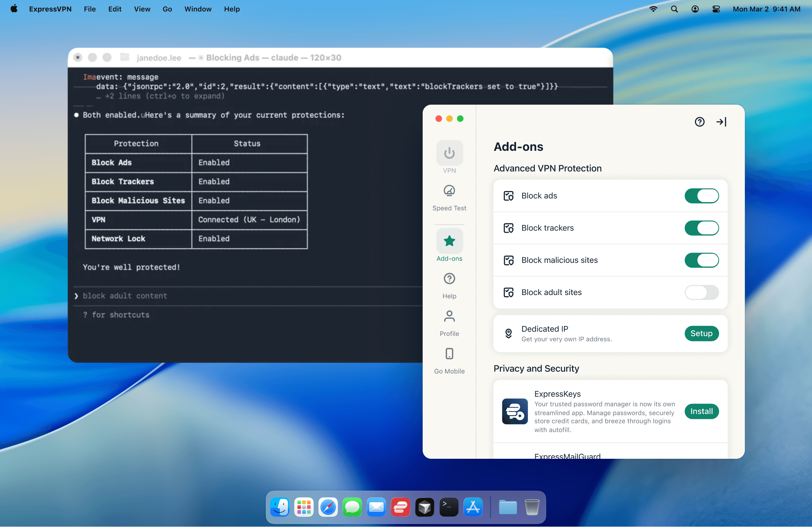Open the VPN power icon tab
This screenshot has height=527, width=812.
click(x=449, y=153)
